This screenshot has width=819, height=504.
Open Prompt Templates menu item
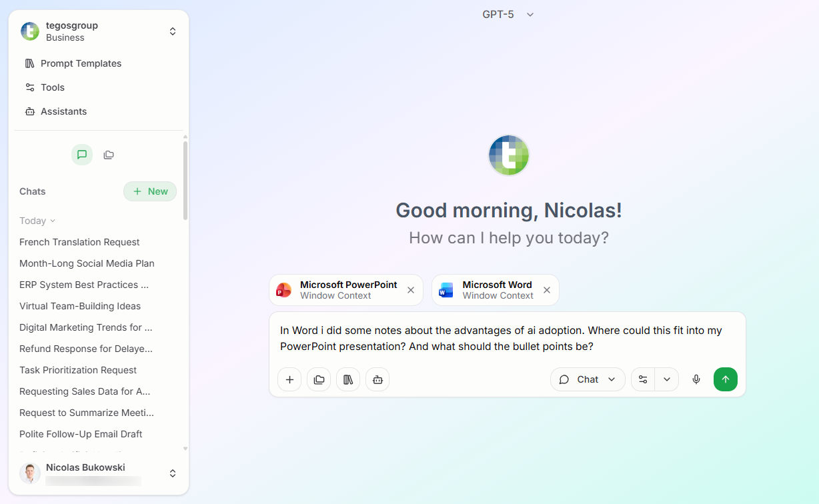pos(81,63)
